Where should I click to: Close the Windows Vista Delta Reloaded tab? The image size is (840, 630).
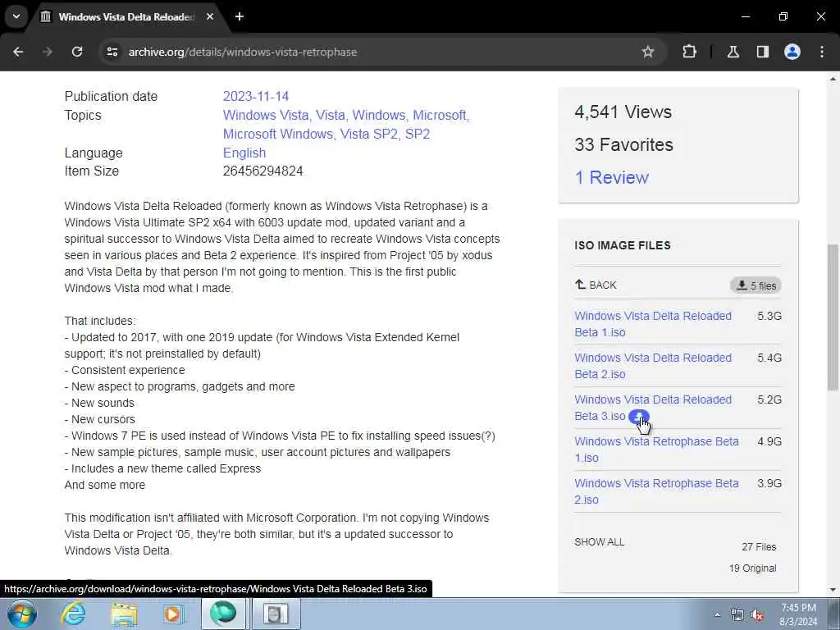[210, 16]
